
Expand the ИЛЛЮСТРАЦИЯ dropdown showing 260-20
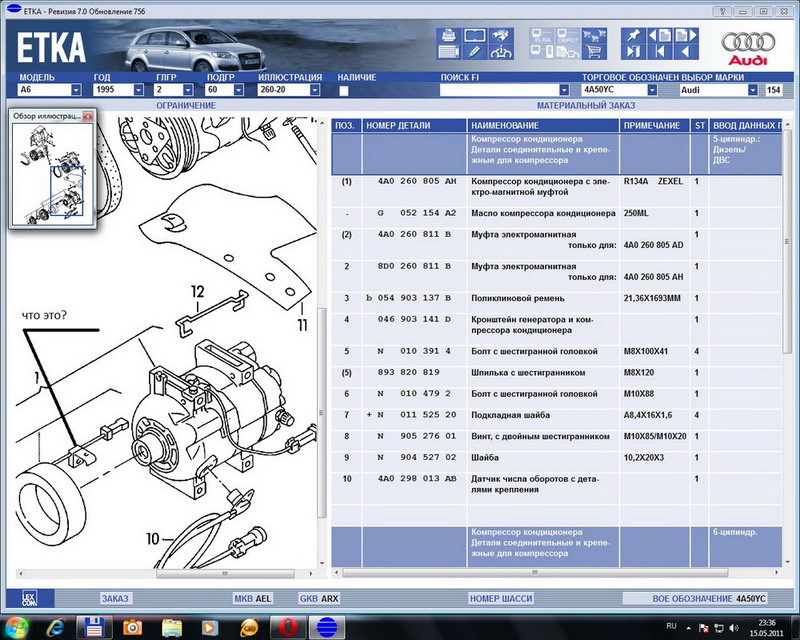(315, 90)
